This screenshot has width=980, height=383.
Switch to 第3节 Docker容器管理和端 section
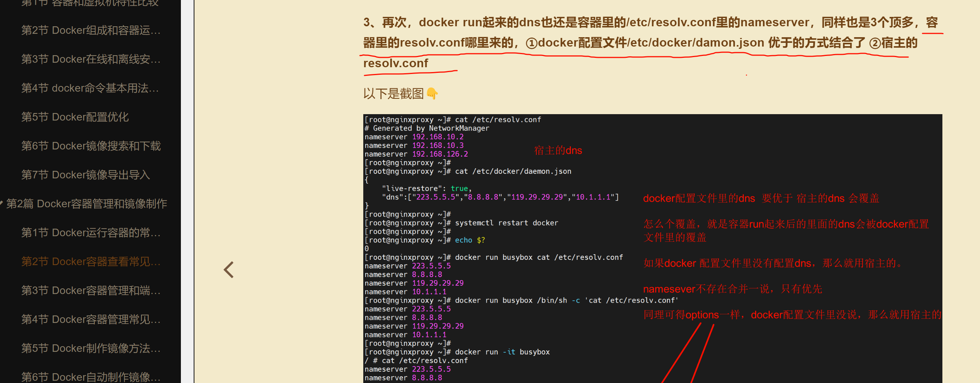pos(91,290)
